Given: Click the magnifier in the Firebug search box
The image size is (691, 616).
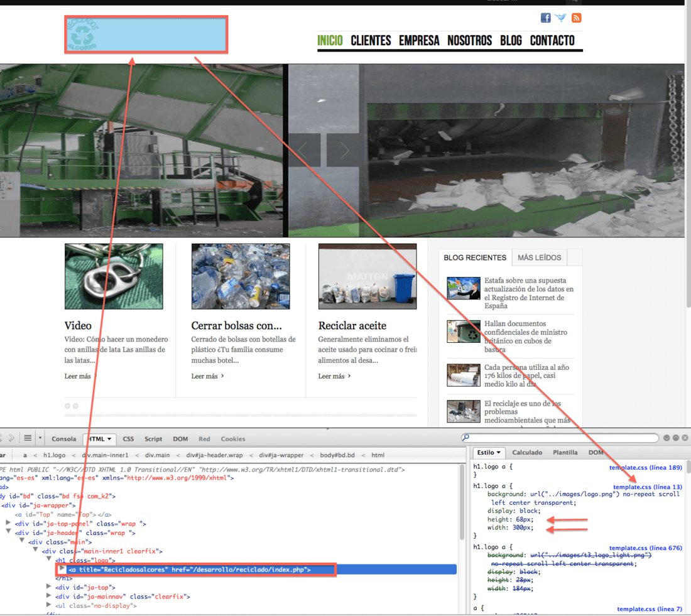Looking at the screenshot, I should tap(466, 438).
